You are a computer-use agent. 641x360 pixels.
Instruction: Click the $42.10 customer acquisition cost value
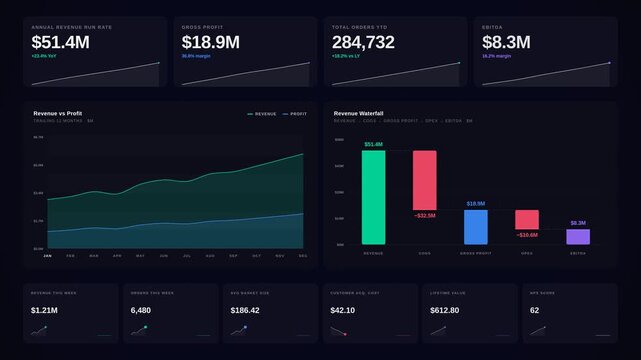343,311
